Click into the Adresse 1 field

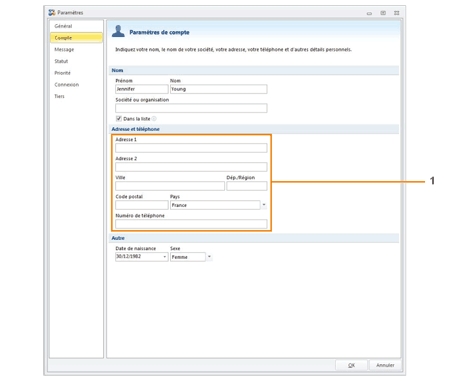(x=191, y=148)
